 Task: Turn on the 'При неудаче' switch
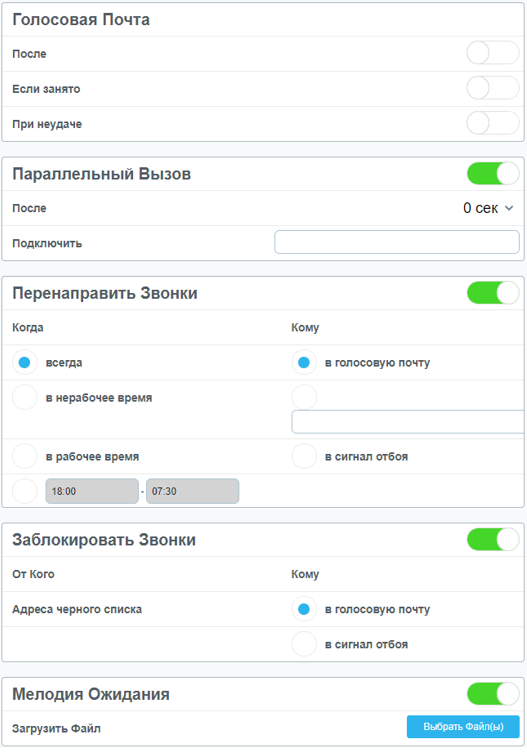pos(492,123)
